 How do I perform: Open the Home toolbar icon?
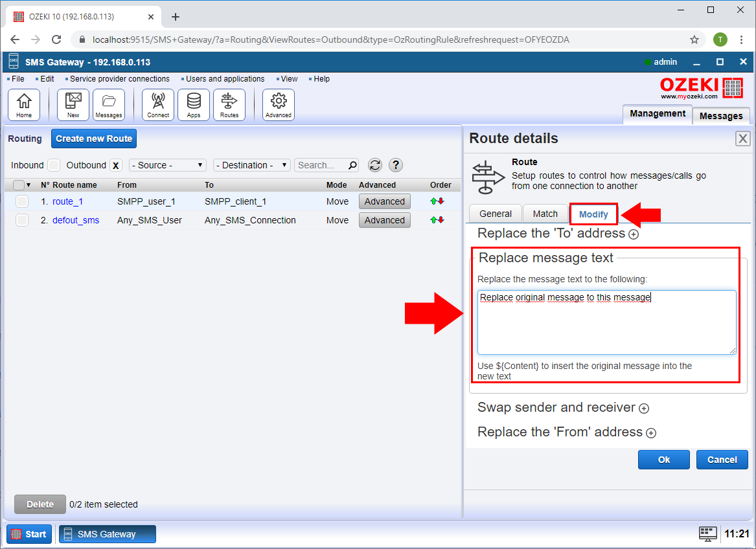(x=24, y=105)
